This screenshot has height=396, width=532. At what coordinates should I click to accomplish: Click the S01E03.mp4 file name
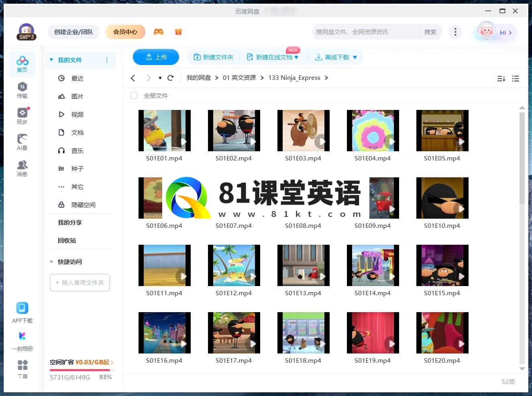303,158
